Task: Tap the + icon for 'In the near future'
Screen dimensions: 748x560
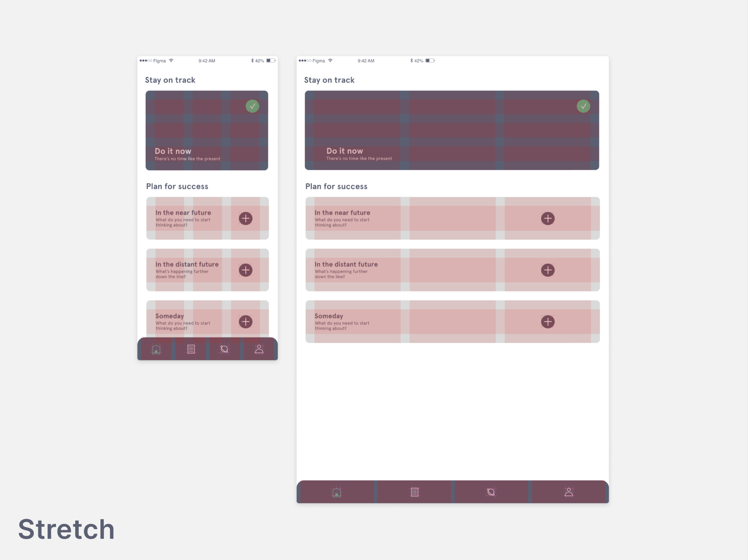Action: tap(246, 218)
